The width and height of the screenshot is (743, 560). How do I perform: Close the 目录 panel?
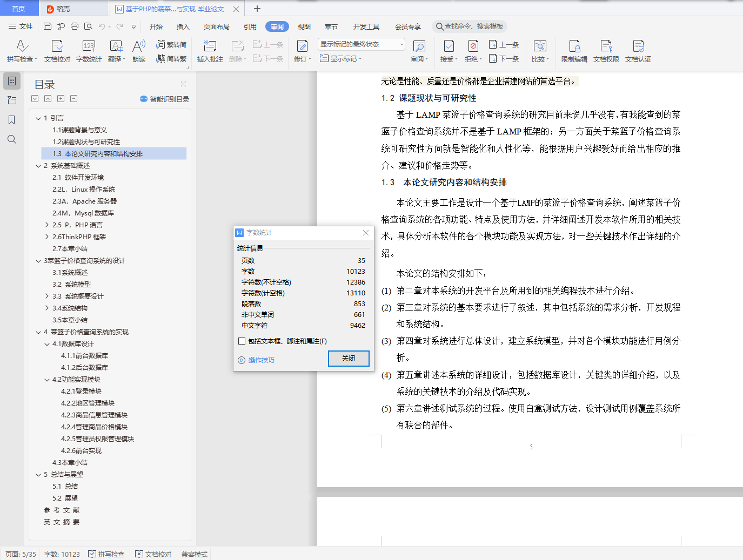pos(183,84)
